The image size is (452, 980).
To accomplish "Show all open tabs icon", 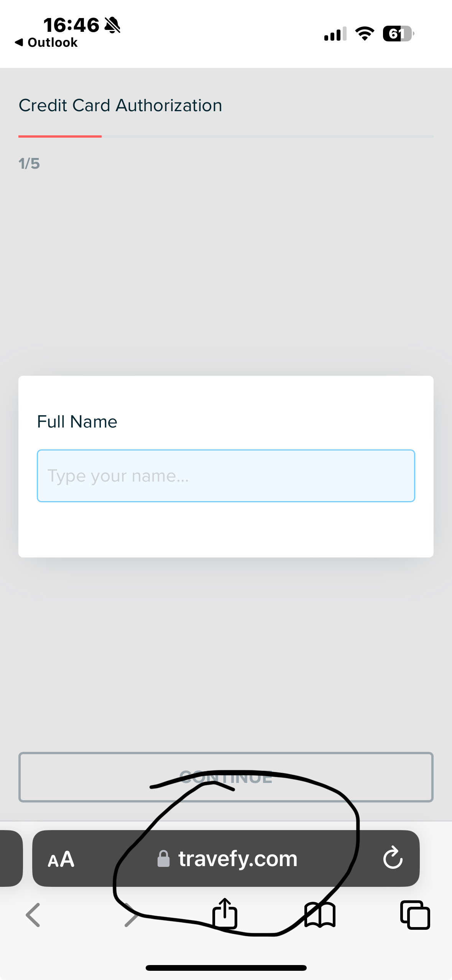I will (415, 915).
